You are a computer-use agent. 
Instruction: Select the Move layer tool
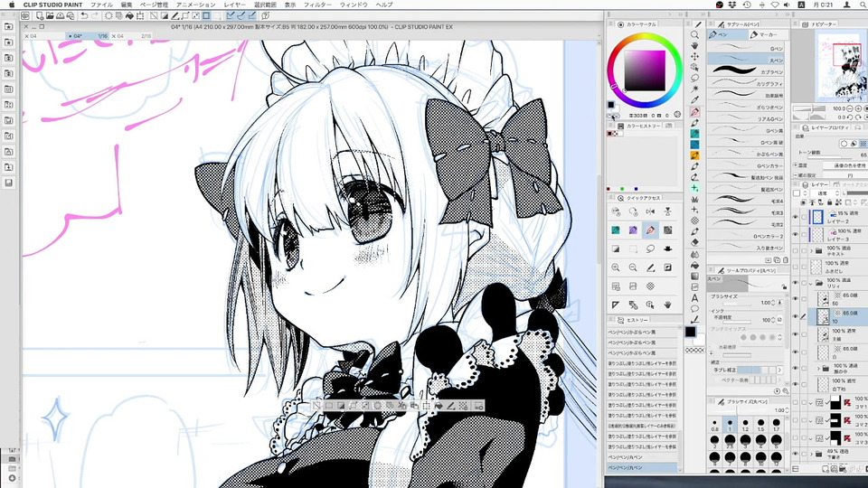point(694,56)
